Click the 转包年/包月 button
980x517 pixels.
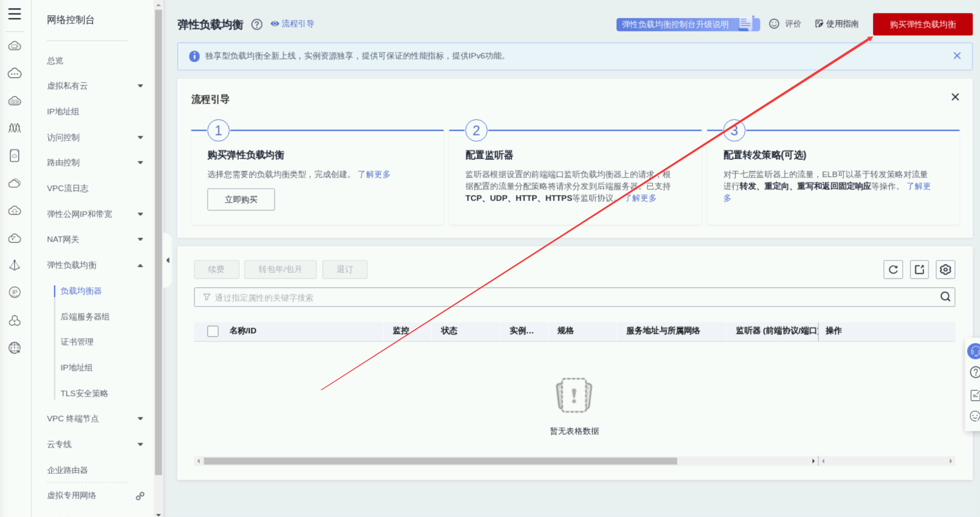tap(280, 269)
